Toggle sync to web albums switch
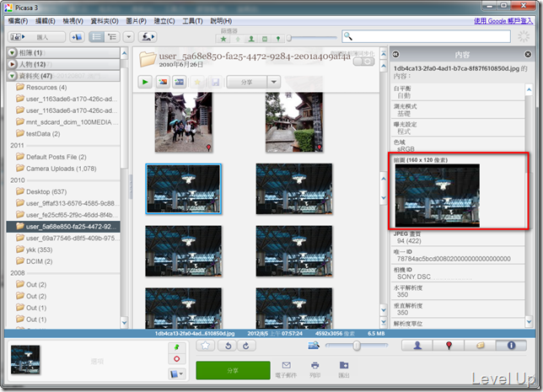 click(364, 62)
